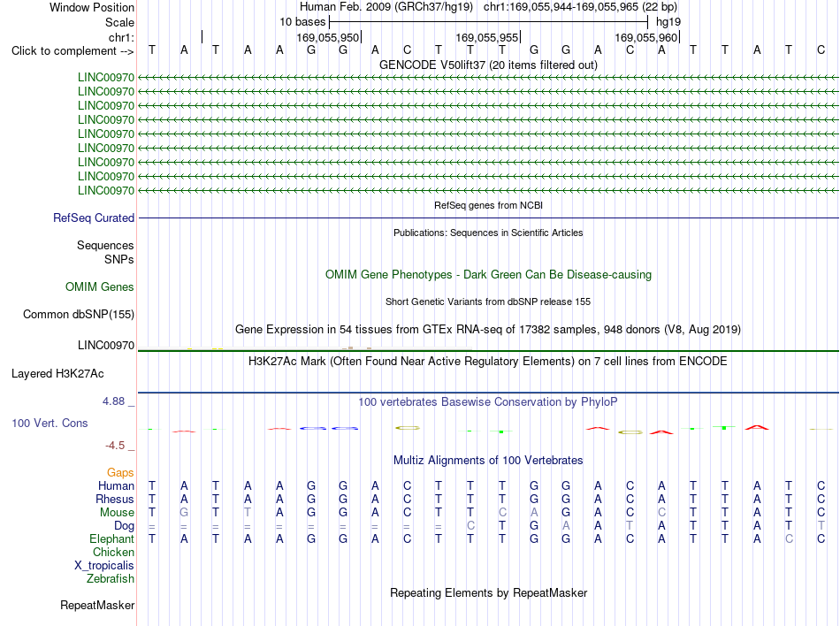Screen dimensions: 840x626
Task: Open the GTEx Gene Expression in 54 tissues title
Action: click(x=488, y=329)
